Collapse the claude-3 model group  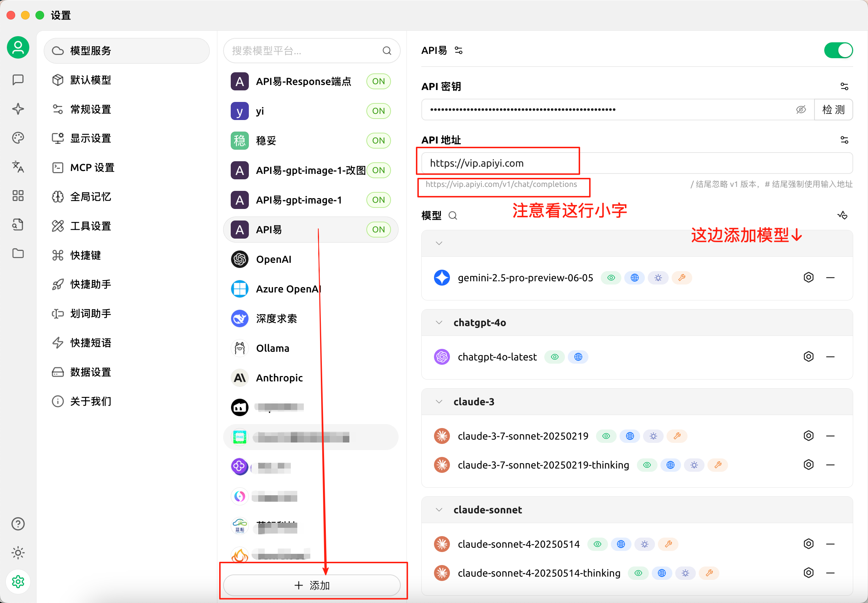click(439, 402)
